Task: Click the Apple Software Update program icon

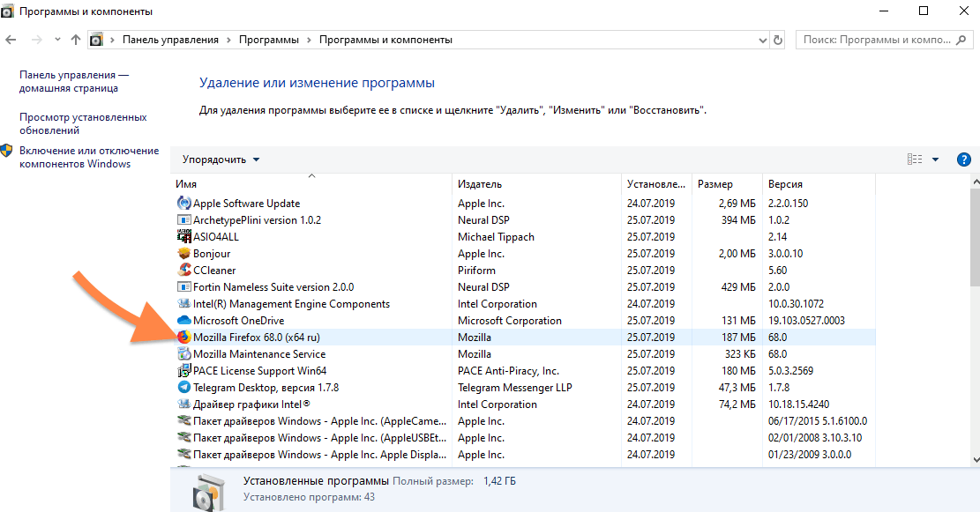Action: (x=183, y=203)
